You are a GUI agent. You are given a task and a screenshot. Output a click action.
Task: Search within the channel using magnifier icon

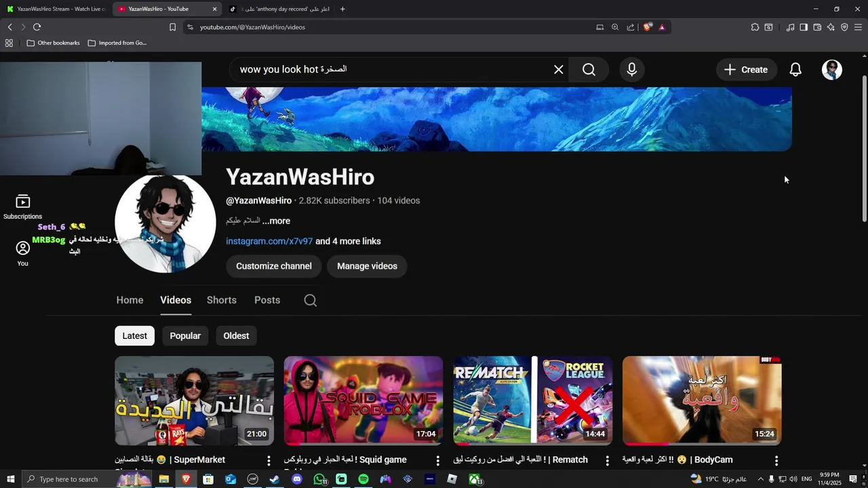[310, 300]
